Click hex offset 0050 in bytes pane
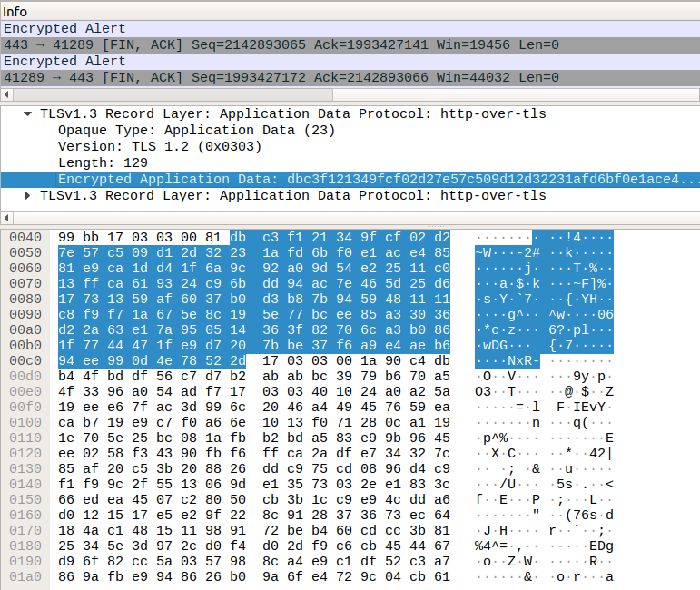 pos(25,252)
